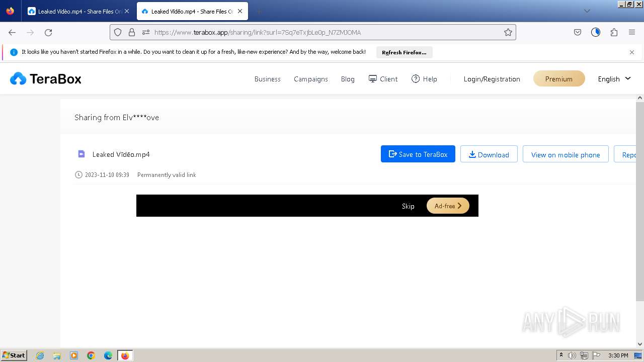Click the Sharing from Elv****ove text
The height and width of the screenshot is (362, 644).
click(117, 117)
